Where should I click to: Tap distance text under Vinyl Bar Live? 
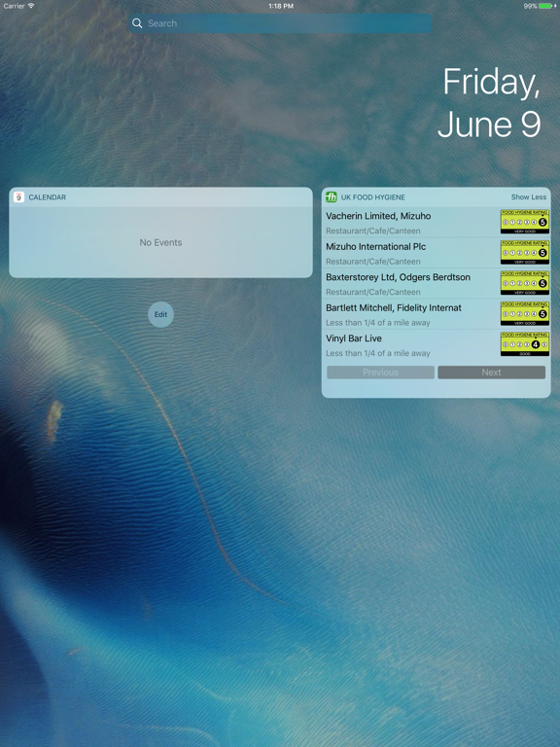click(377, 353)
